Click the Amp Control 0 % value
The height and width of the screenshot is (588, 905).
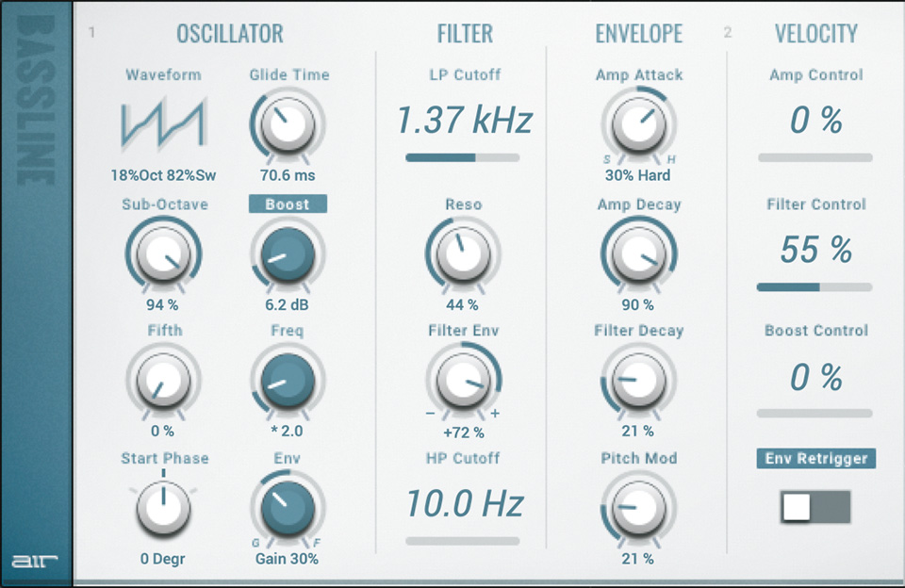tap(815, 120)
